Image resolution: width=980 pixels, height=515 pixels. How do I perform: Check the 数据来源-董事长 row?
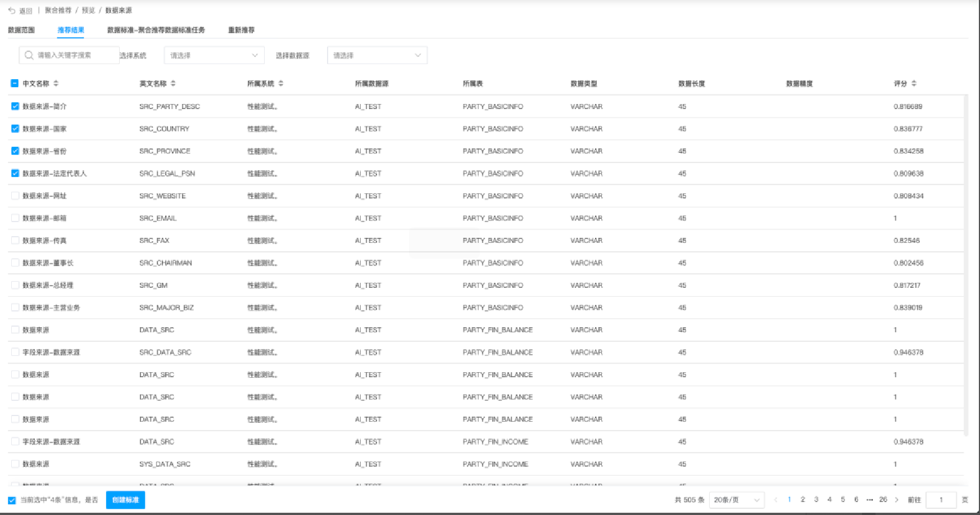coord(15,263)
